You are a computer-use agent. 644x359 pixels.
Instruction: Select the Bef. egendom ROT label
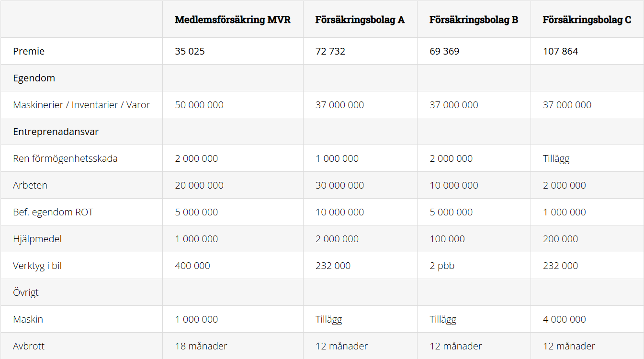(x=53, y=212)
